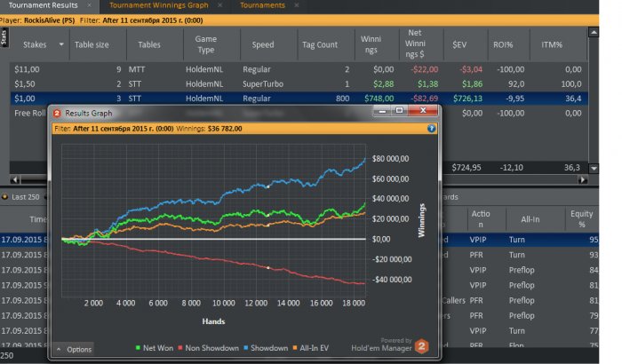Screen dimensions: 622x364
Task: Close the Tournament Winnings Graph tab
Action: [219, 5]
